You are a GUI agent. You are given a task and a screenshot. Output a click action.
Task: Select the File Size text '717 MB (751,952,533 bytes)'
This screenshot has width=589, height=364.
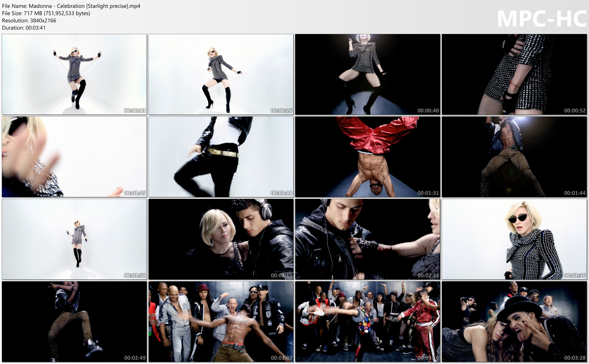(x=57, y=13)
